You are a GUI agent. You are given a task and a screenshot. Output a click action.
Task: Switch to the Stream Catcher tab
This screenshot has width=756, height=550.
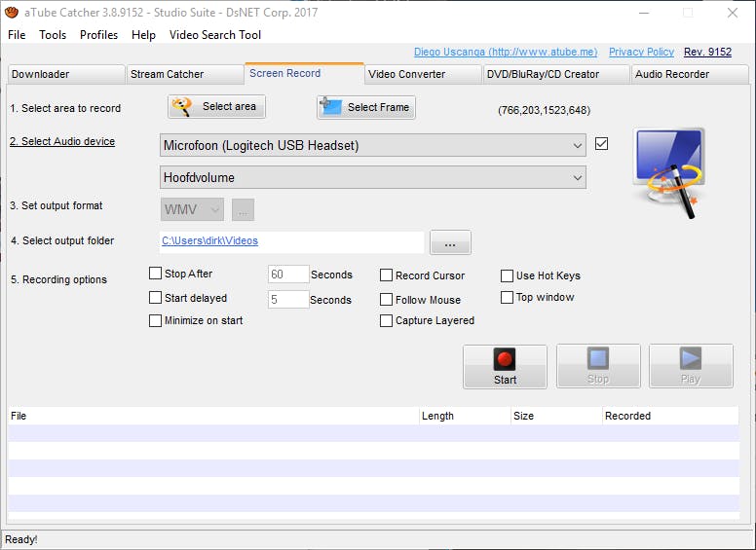(185, 74)
